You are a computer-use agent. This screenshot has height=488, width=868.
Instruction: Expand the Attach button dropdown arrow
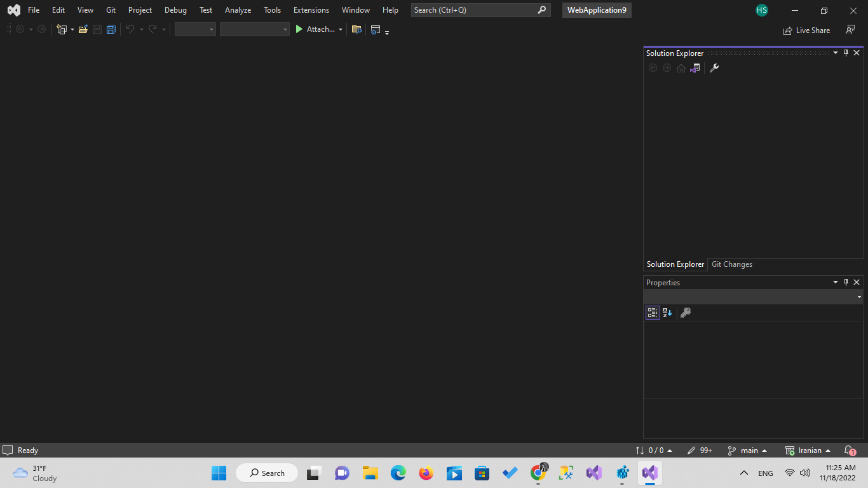pyautogui.click(x=340, y=29)
